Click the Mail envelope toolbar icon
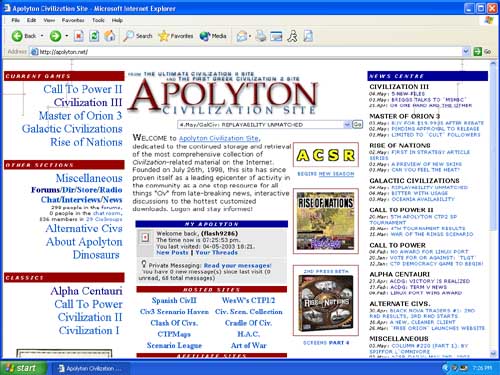 pyautogui.click(x=242, y=36)
